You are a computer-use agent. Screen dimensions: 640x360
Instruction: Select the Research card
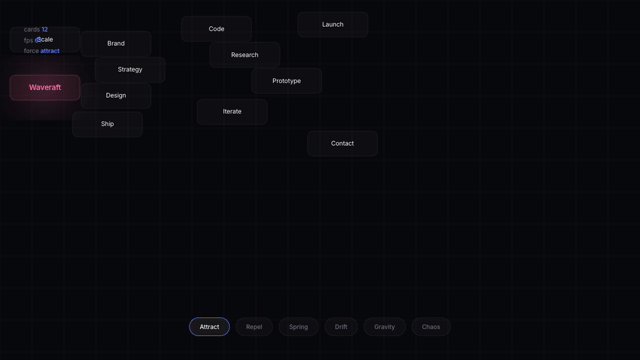click(244, 55)
